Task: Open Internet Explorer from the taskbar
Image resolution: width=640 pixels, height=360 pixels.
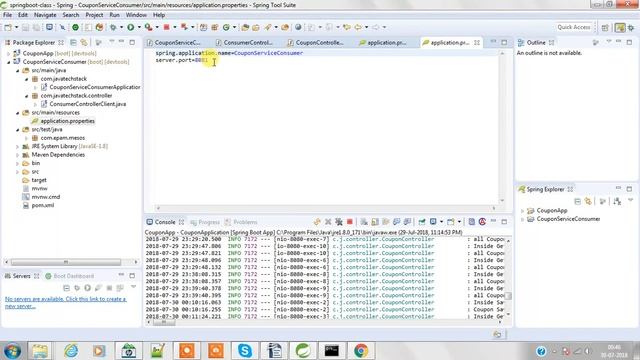Action: point(71,351)
